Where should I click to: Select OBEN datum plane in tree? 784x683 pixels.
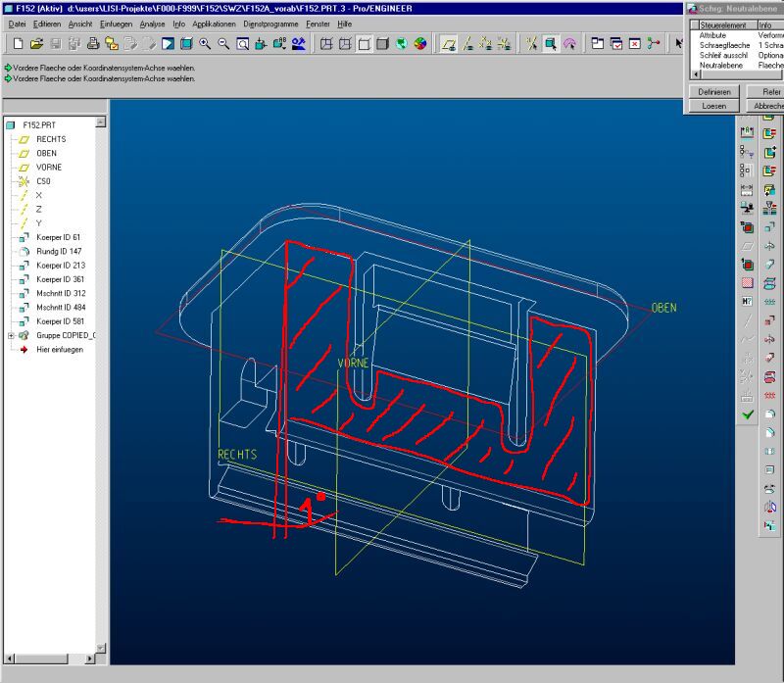pyautogui.click(x=46, y=153)
